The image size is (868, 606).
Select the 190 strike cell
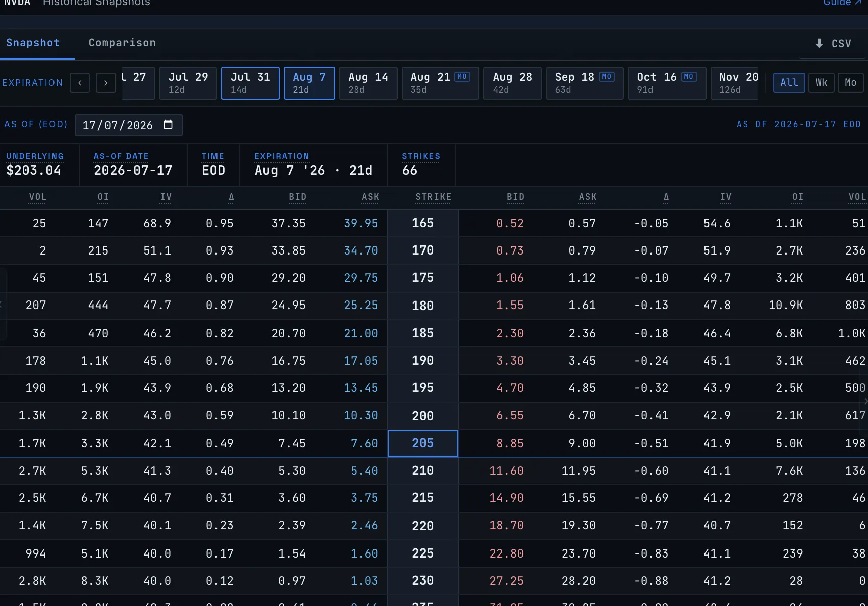(423, 361)
